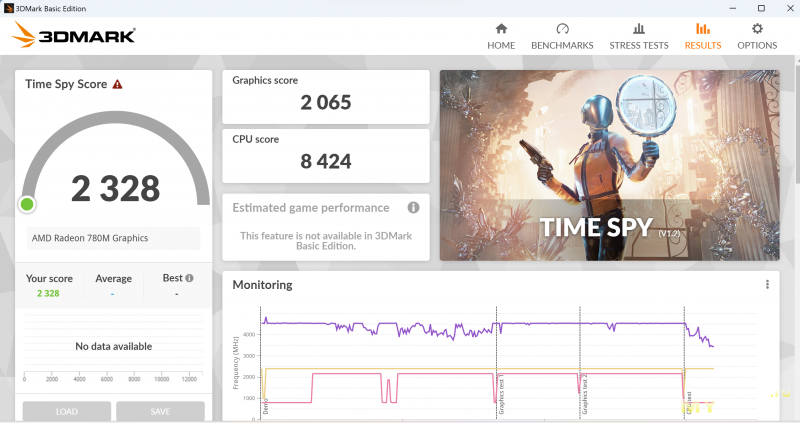
Task: Click the Average column label
Action: [x=113, y=279]
